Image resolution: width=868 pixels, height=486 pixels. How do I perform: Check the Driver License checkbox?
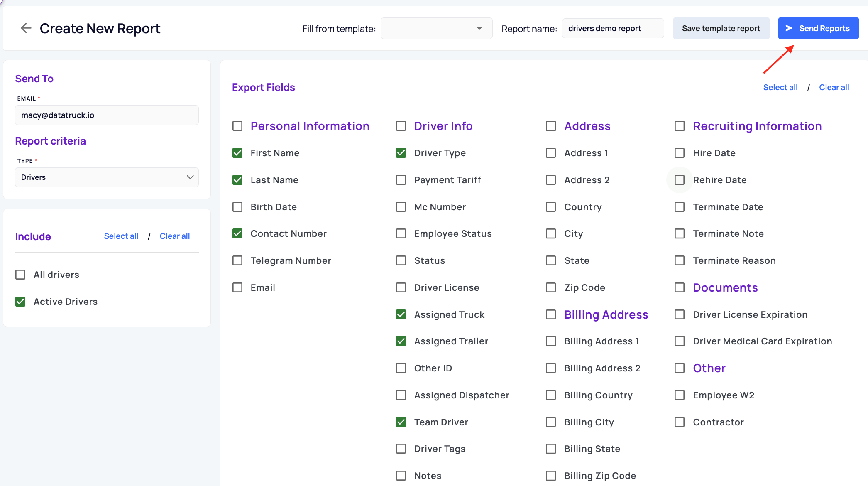tap(401, 287)
